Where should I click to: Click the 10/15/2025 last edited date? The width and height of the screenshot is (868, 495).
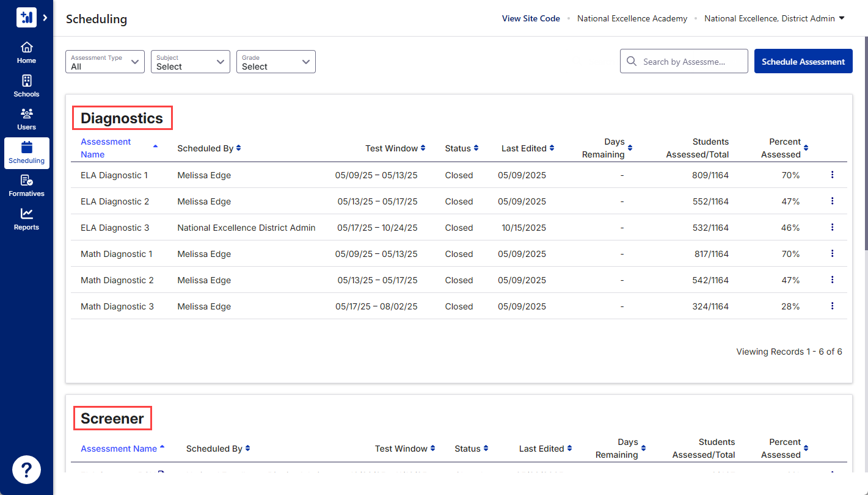(522, 228)
